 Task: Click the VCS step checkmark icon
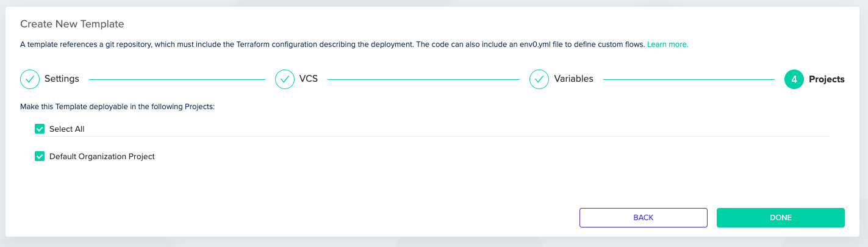tap(285, 79)
